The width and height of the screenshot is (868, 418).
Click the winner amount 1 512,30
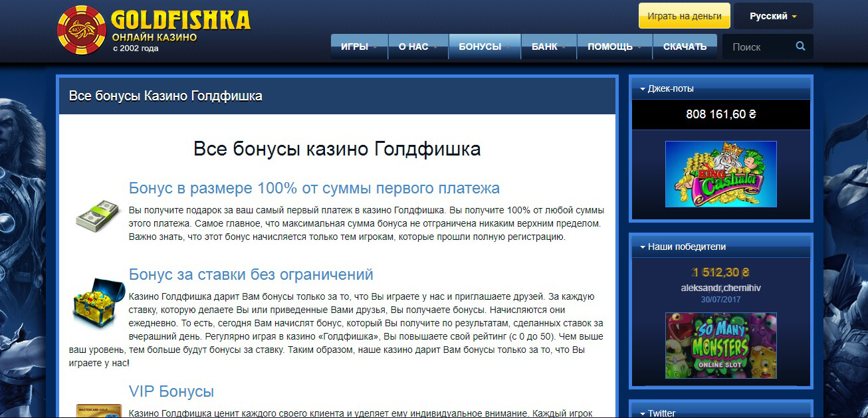click(x=720, y=272)
